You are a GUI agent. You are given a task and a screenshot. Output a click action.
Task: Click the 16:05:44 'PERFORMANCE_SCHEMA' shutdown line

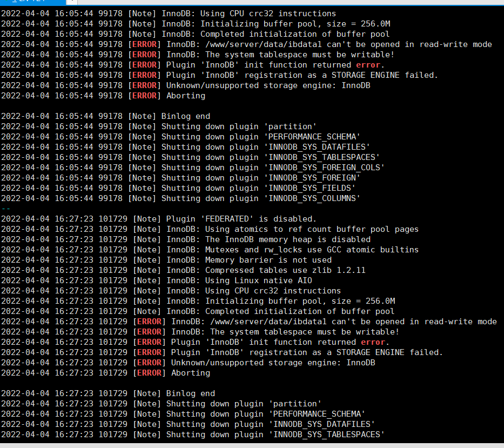(x=180, y=137)
